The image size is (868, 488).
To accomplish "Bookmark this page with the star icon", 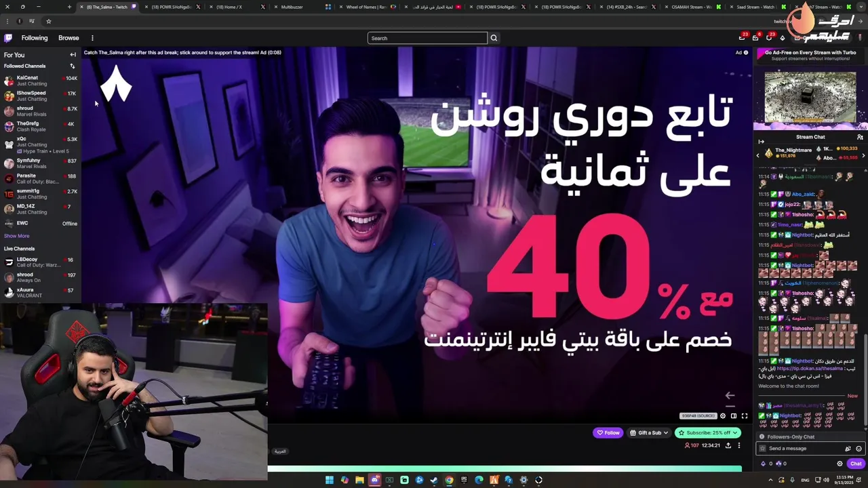I will tap(48, 21).
